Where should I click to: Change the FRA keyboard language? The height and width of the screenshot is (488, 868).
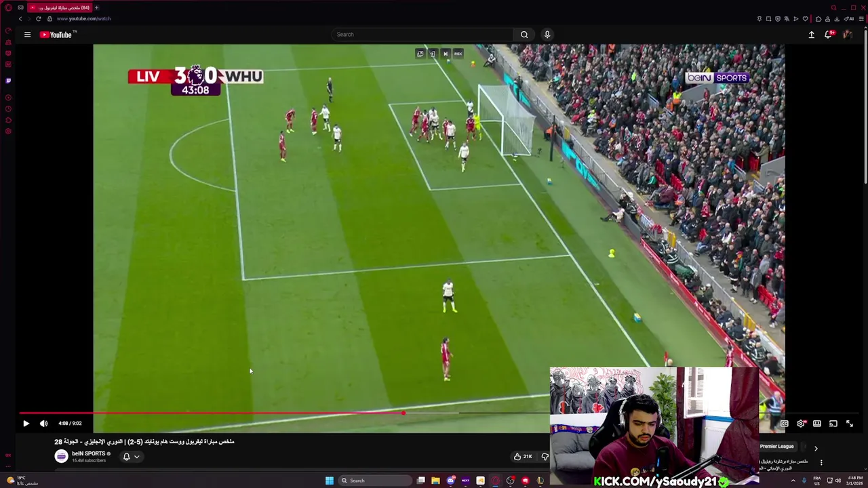click(817, 481)
